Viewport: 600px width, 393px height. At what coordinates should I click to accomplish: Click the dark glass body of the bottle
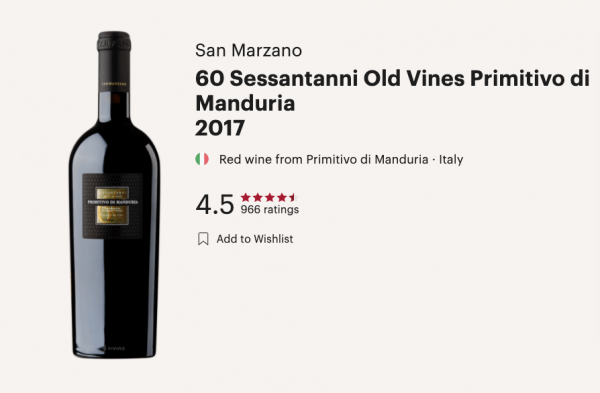click(x=114, y=291)
